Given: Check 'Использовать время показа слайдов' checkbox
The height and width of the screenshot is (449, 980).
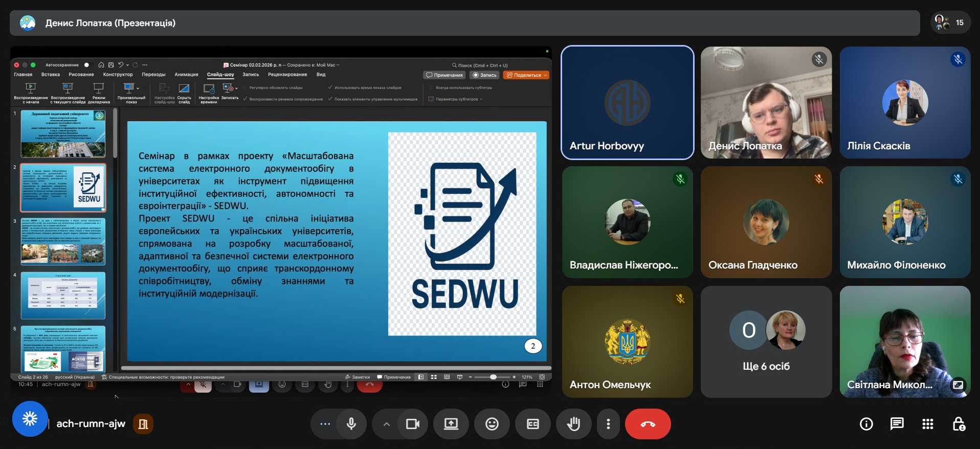Looking at the screenshot, I should (x=330, y=87).
